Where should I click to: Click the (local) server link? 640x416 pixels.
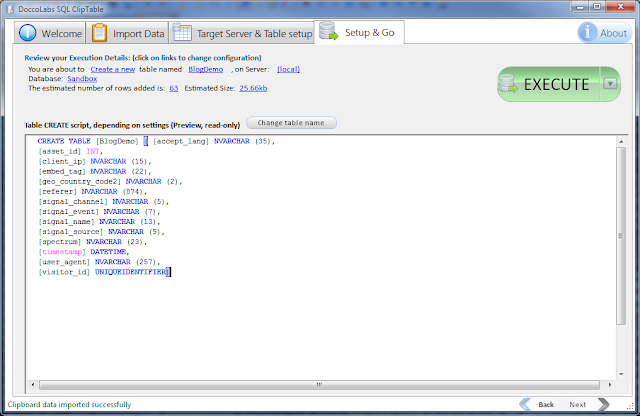coord(289,69)
